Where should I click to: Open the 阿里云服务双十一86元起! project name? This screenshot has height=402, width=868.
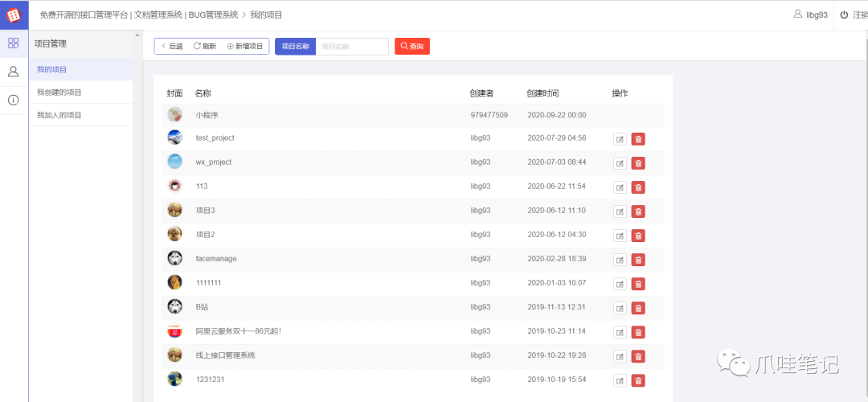pyautogui.click(x=239, y=331)
